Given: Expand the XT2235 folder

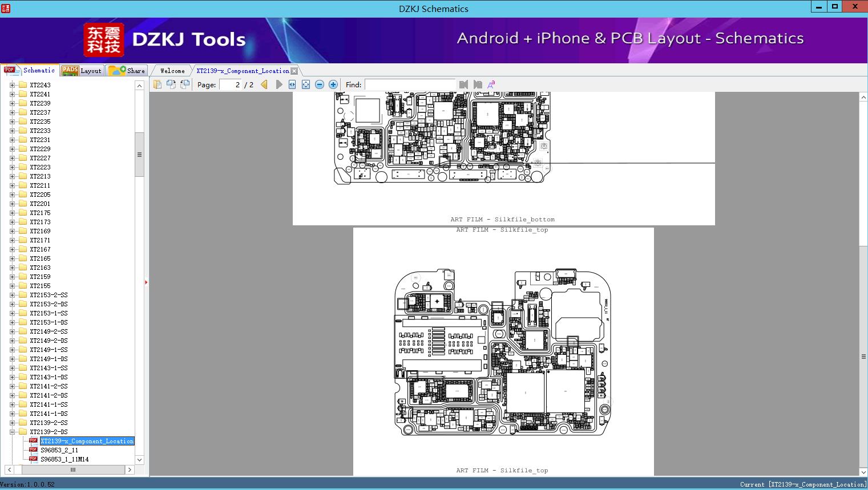Looking at the screenshot, I should tap(13, 122).
